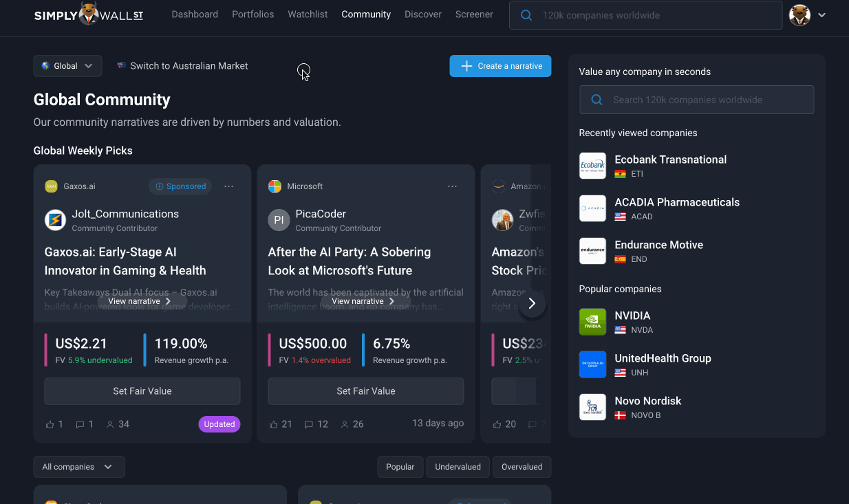Image resolution: width=849 pixels, height=504 pixels.
Task: View followers count on Microsoft narrative
Action: pos(352,424)
